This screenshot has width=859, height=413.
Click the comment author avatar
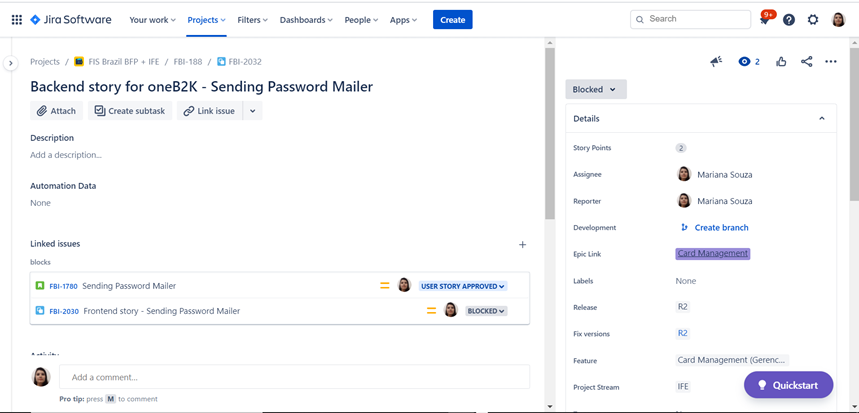(x=41, y=377)
